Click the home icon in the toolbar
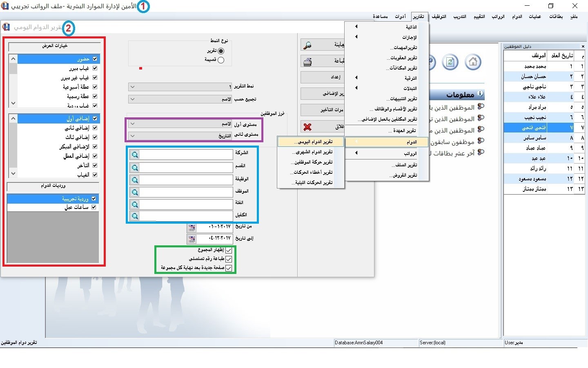The width and height of the screenshot is (588, 368). pos(473,62)
